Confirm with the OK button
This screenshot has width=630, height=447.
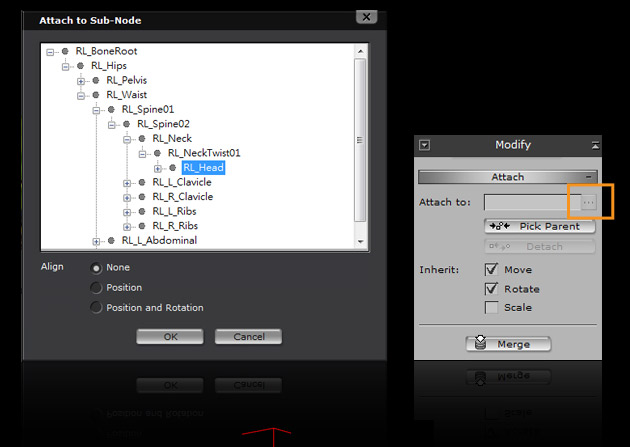[x=170, y=337]
